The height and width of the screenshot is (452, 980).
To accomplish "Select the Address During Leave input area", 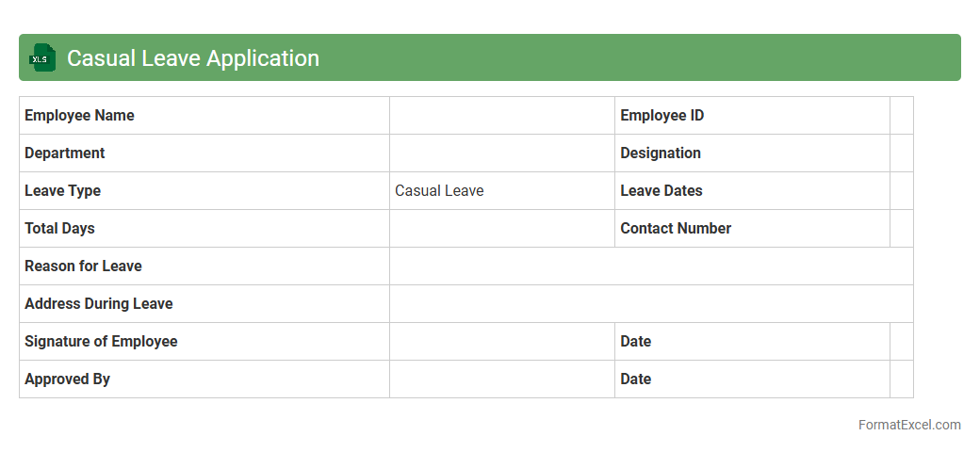I will (650, 304).
